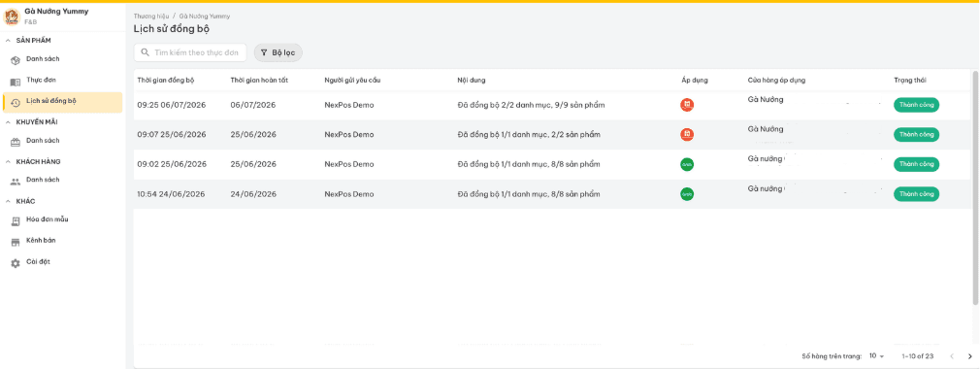Click the Gà Nướng Yummy brand logo

[x=12, y=17]
